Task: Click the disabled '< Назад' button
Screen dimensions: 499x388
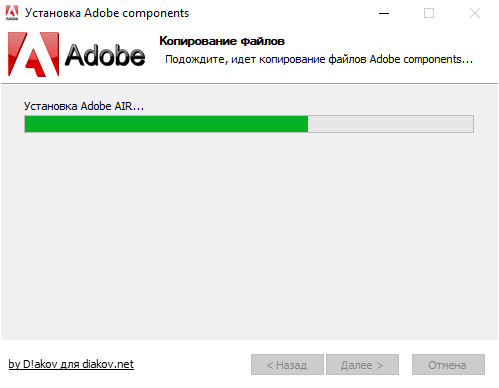Action: (x=287, y=365)
